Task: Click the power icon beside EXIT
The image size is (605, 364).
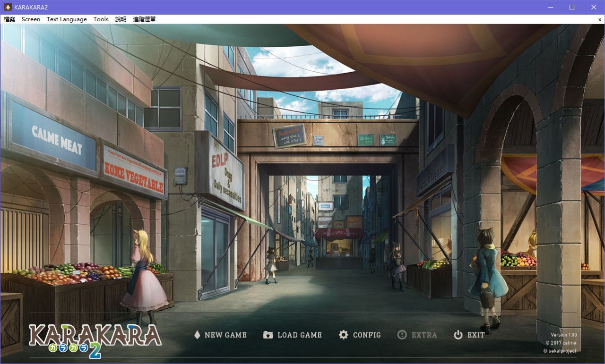Action: pyautogui.click(x=457, y=335)
